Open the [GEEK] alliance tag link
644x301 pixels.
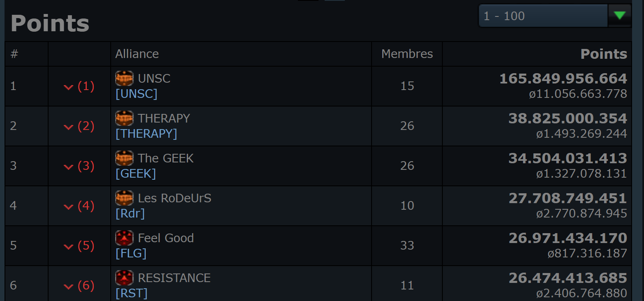click(135, 174)
